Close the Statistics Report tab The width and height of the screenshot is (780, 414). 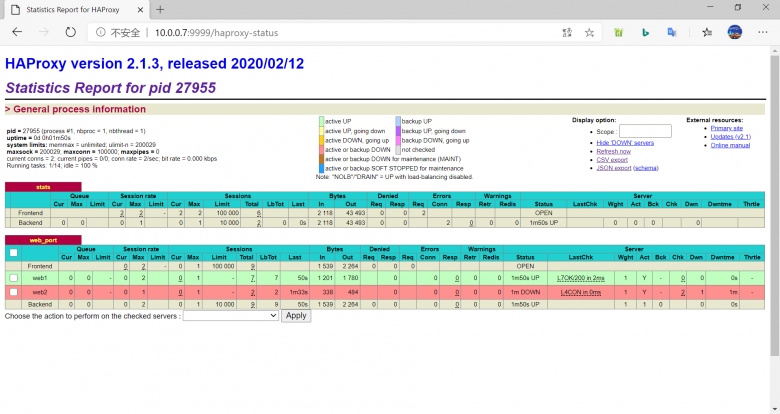(x=140, y=9)
